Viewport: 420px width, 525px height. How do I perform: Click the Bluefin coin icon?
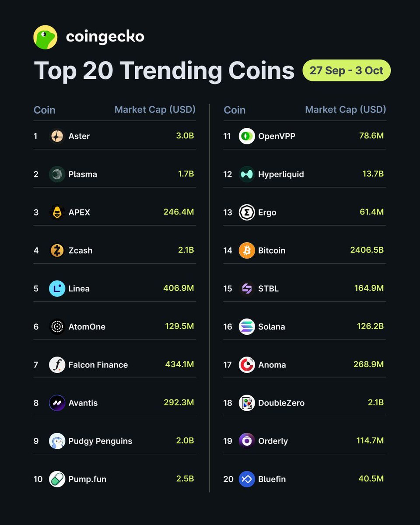(x=247, y=479)
